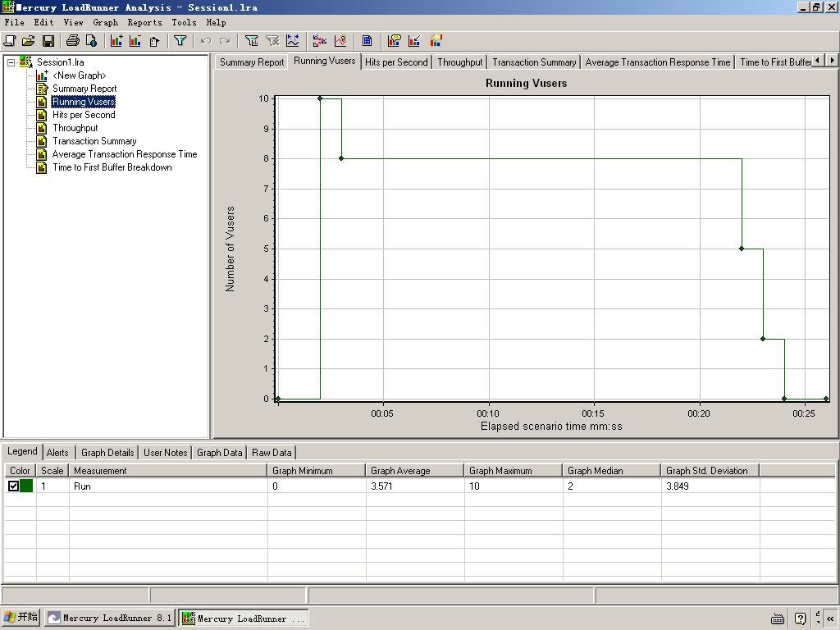Click the Print toolbar icon
Screen dimensions: 840x630
pyautogui.click(x=72, y=41)
